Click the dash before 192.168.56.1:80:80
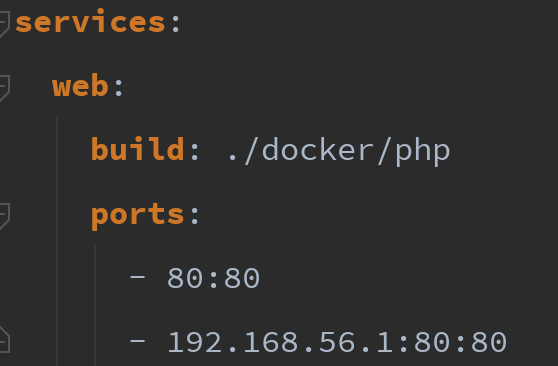Screen dimensions: 558x366 [x=138, y=341]
